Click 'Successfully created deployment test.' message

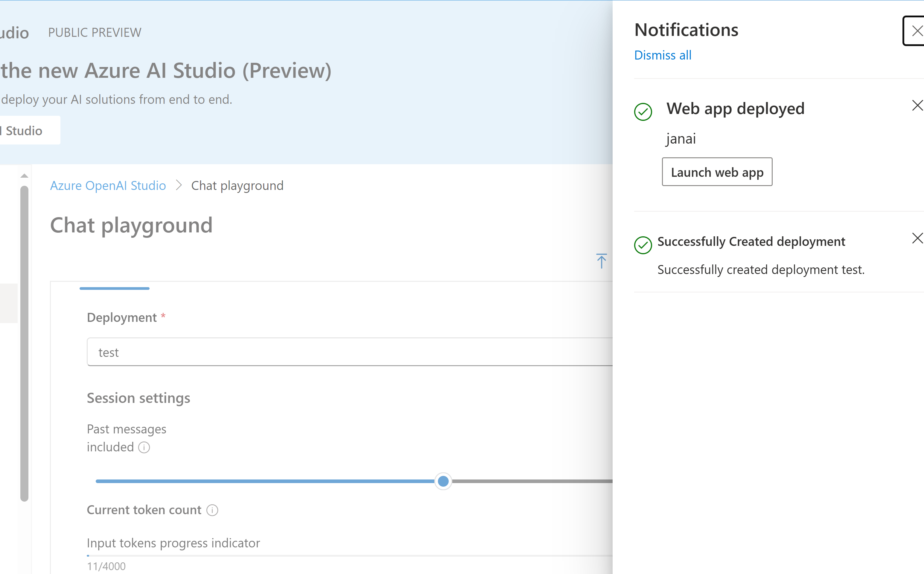pos(761,270)
